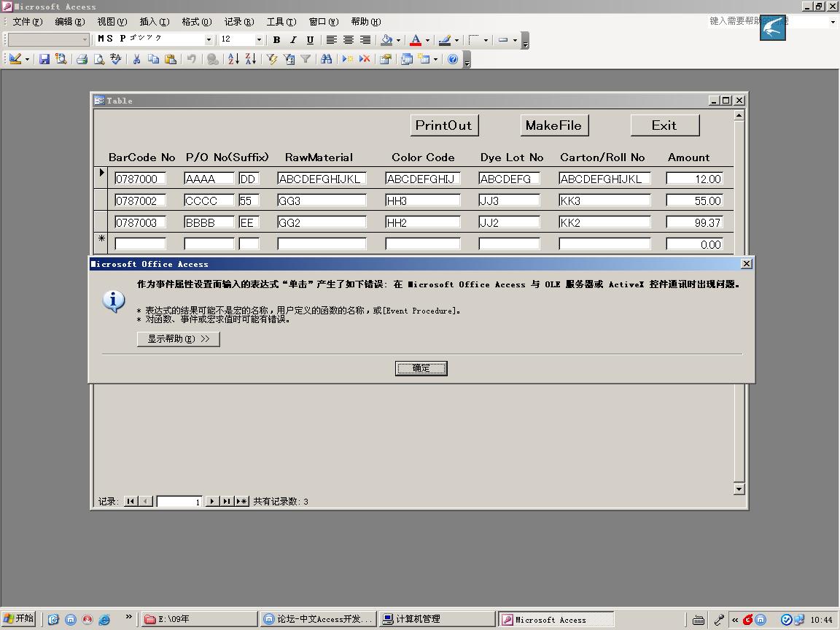This screenshot has height=630, width=840.
Task: Toggle Bold formatting
Action: click(x=276, y=39)
